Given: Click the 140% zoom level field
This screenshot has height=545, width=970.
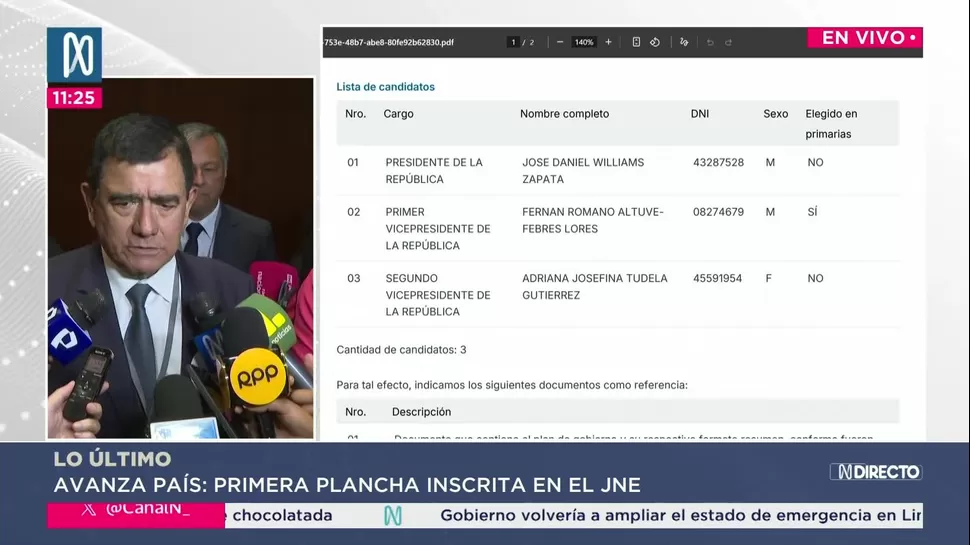Looking at the screenshot, I should coord(584,42).
